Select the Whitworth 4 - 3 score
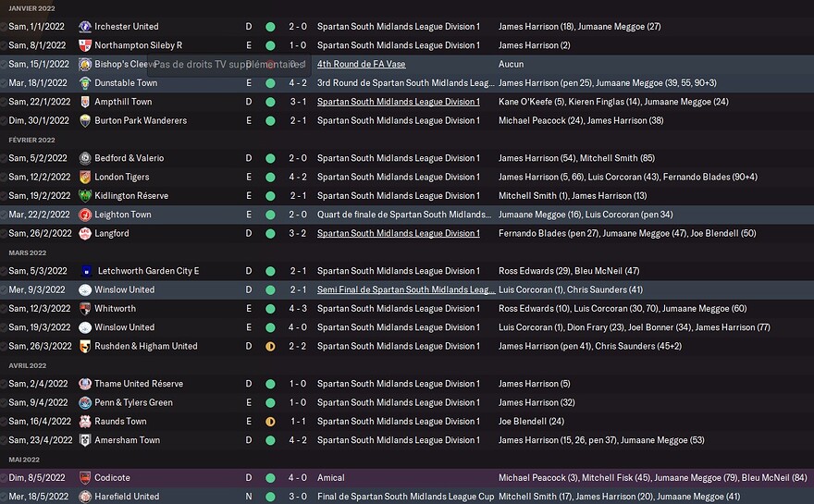This screenshot has width=814, height=504. tap(298, 309)
